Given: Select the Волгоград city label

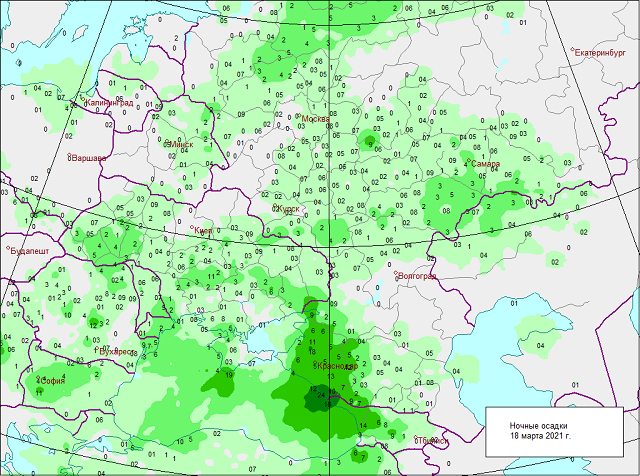Looking at the screenshot, I should pyautogui.click(x=420, y=275).
